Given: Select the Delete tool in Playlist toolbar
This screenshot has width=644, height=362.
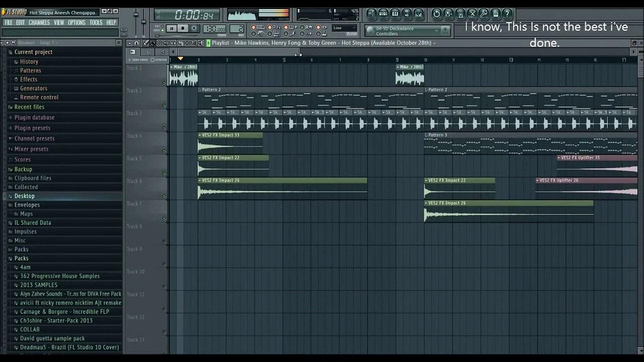Looking at the screenshot, I should (159, 43).
